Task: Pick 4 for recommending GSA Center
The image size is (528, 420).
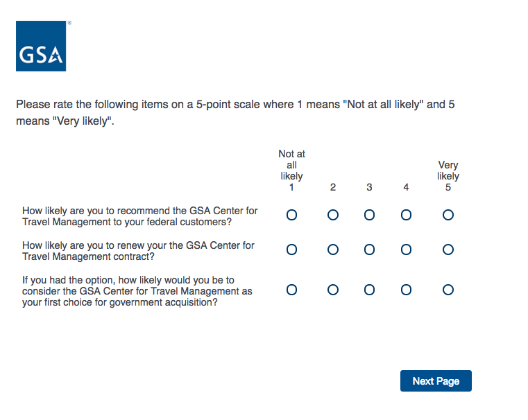Action: click(x=406, y=215)
